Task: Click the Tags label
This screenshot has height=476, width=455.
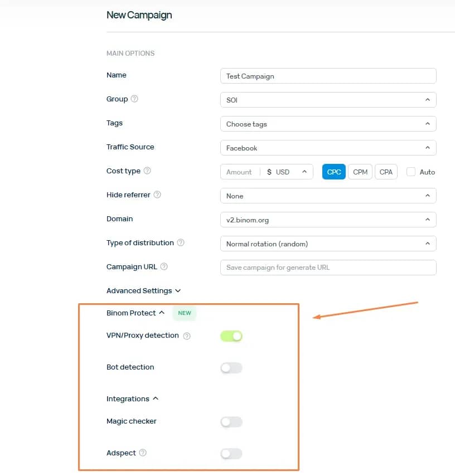Action: click(x=114, y=123)
